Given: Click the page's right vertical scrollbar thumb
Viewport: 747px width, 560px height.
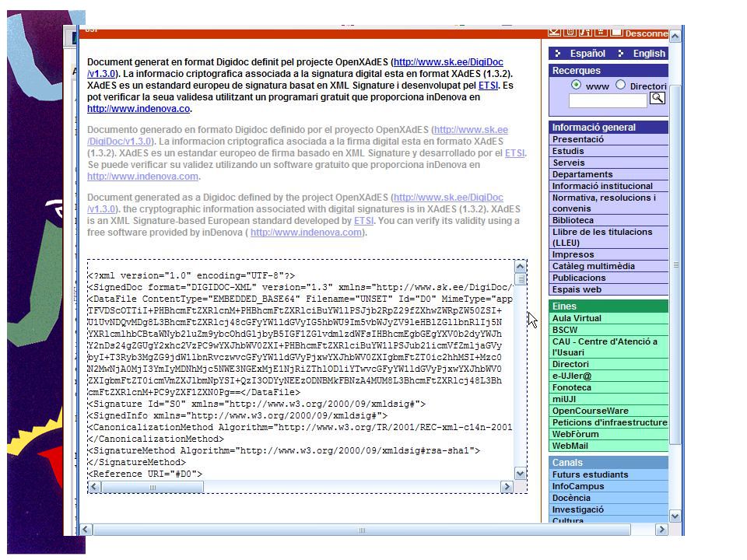Looking at the screenshot, I should [675, 264].
